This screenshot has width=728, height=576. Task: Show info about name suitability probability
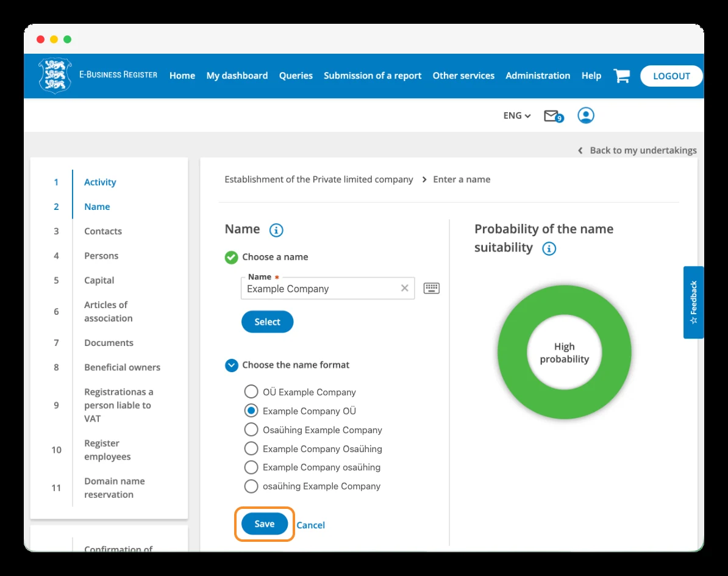(x=549, y=248)
